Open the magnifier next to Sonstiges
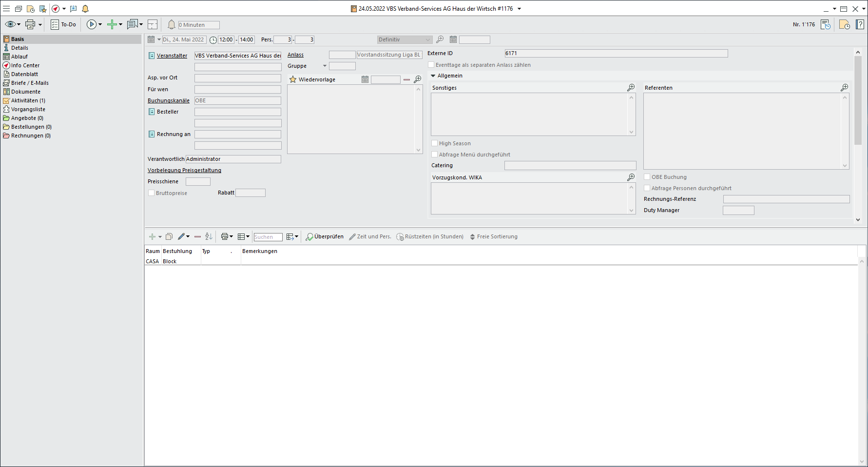This screenshot has height=467, width=868. pos(631,88)
